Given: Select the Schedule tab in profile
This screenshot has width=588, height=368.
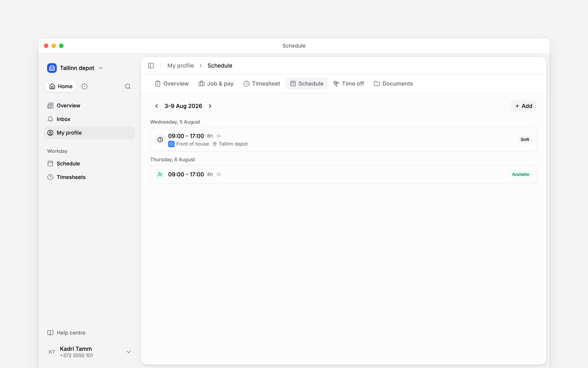Looking at the screenshot, I should [307, 84].
